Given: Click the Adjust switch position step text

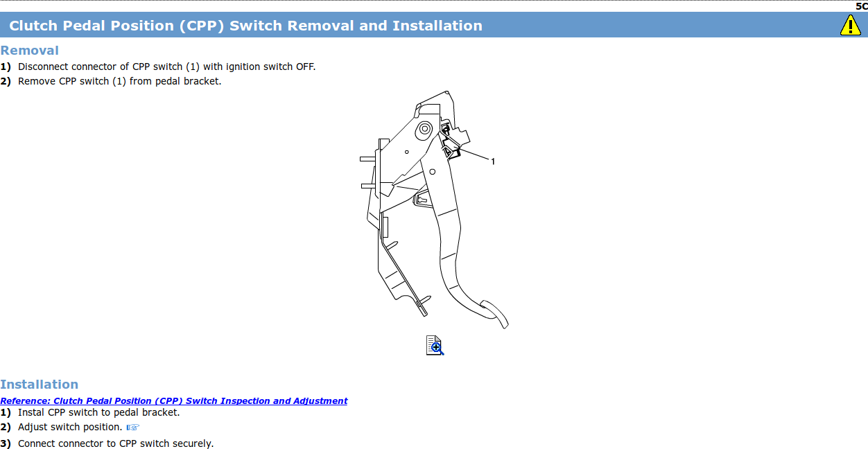Looking at the screenshot, I should 70,427.
